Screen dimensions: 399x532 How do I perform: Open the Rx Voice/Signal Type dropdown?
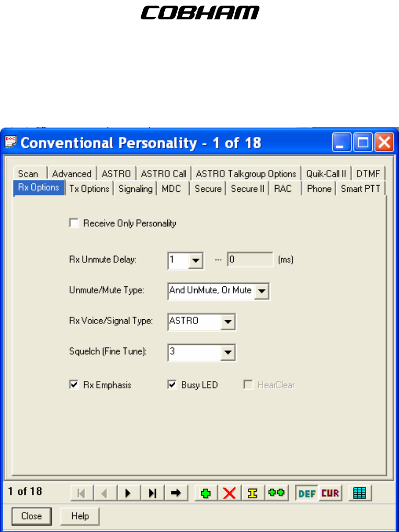pyautogui.click(x=228, y=321)
